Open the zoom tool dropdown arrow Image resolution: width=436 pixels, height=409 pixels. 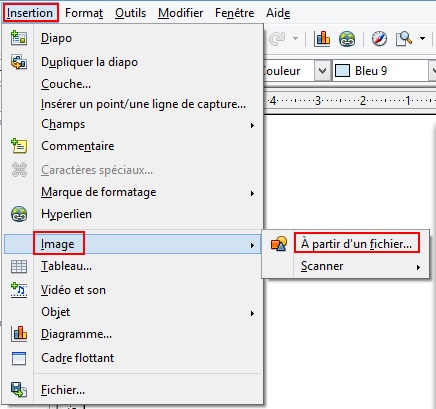(x=423, y=39)
